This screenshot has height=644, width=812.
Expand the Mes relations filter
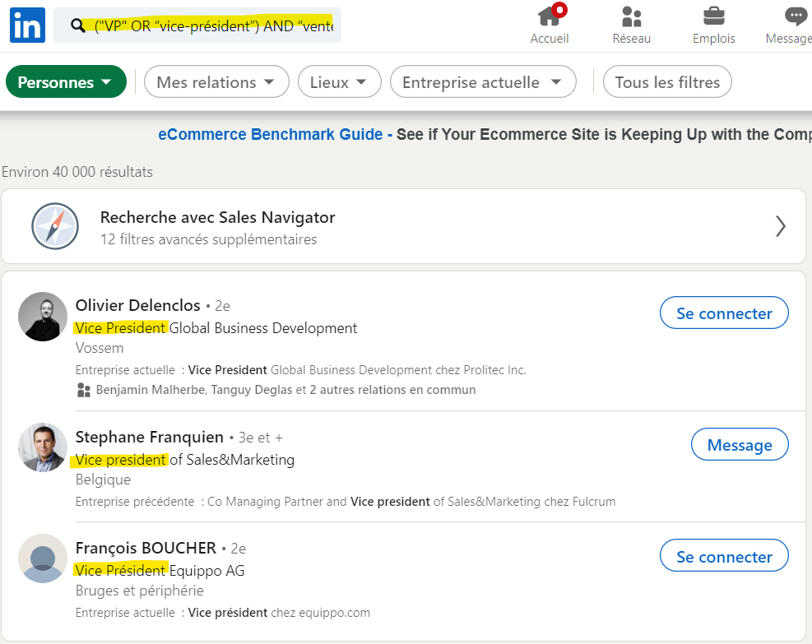coord(216,81)
